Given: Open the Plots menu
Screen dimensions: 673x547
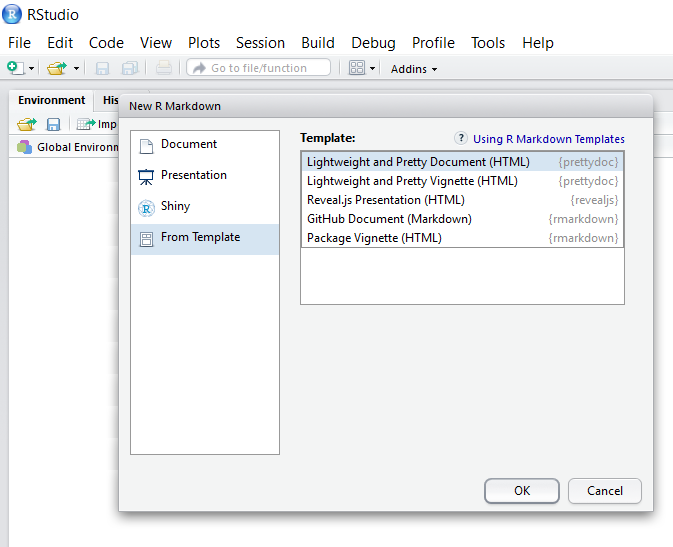Looking at the screenshot, I should [204, 43].
